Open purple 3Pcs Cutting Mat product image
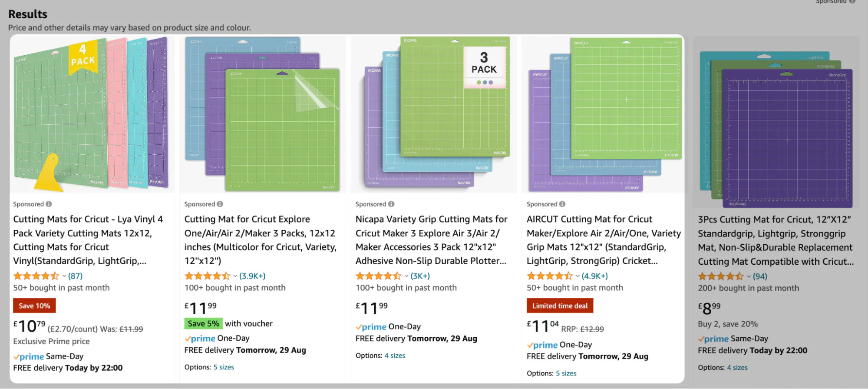868x389 pixels. pyautogui.click(x=776, y=122)
